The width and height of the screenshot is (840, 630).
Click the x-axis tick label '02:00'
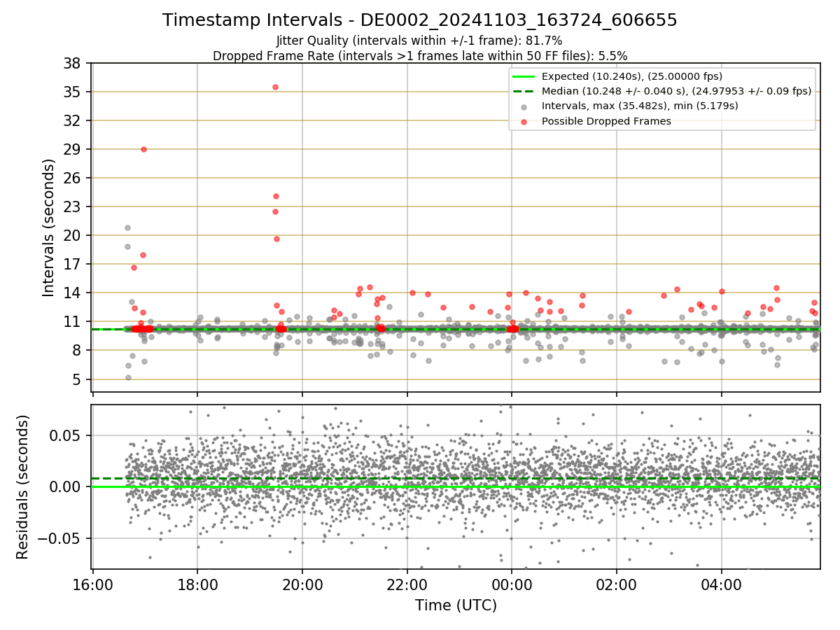click(x=617, y=584)
